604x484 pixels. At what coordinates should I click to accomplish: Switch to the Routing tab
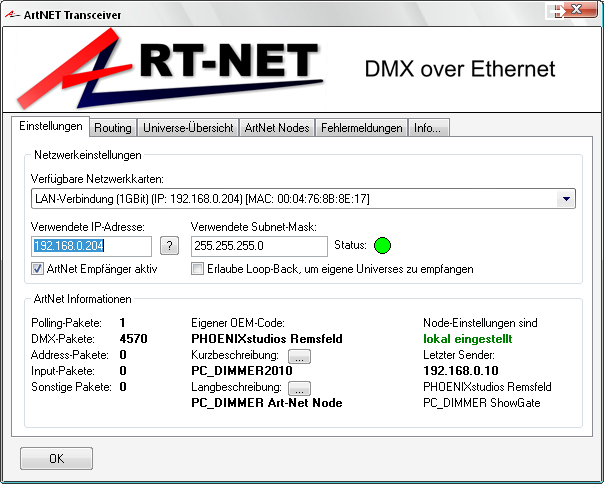(113, 128)
